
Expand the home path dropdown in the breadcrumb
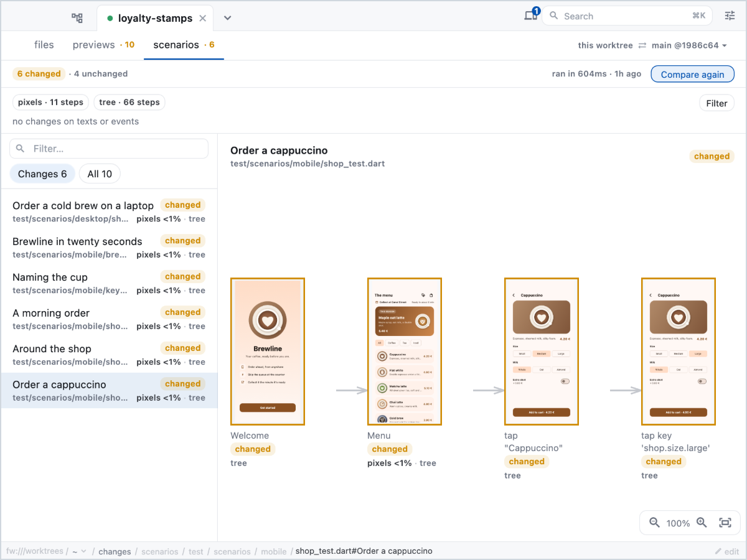78,551
